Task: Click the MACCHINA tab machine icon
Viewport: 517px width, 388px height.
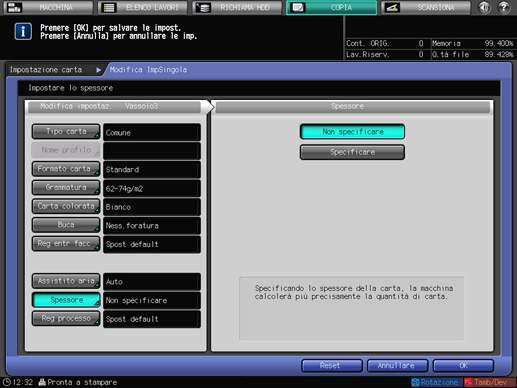Action: (x=14, y=7)
